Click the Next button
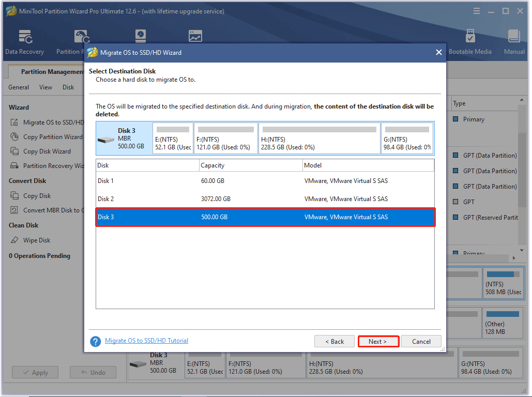 378,342
